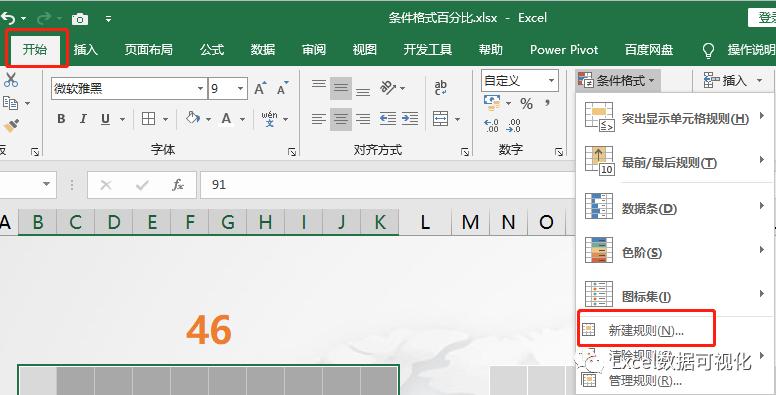Select the 插入 ribbon tab
This screenshot has height=395, width=776.
[86, 49]
